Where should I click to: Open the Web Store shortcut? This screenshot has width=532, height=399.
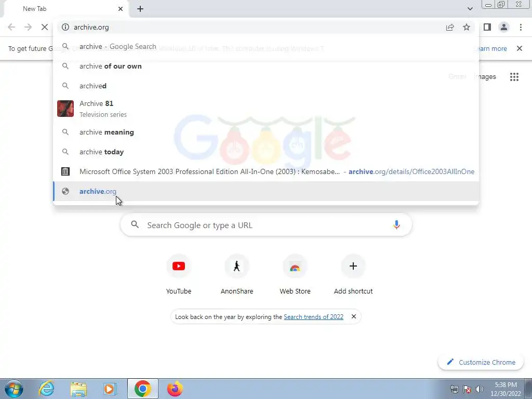(295, 275)
